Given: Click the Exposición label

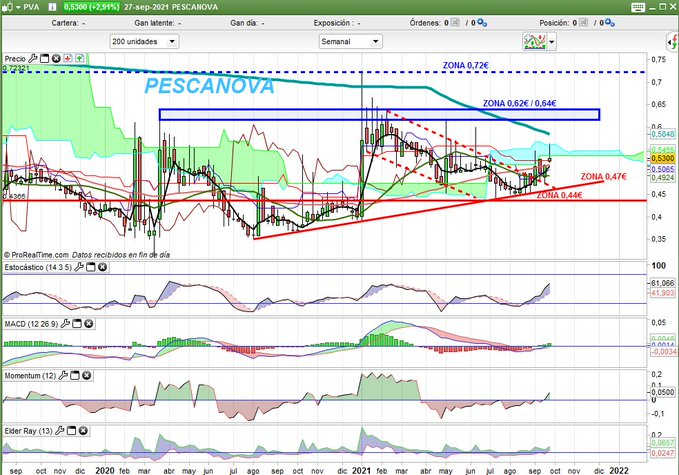Looking at the screenshot, I should point(333,23).
